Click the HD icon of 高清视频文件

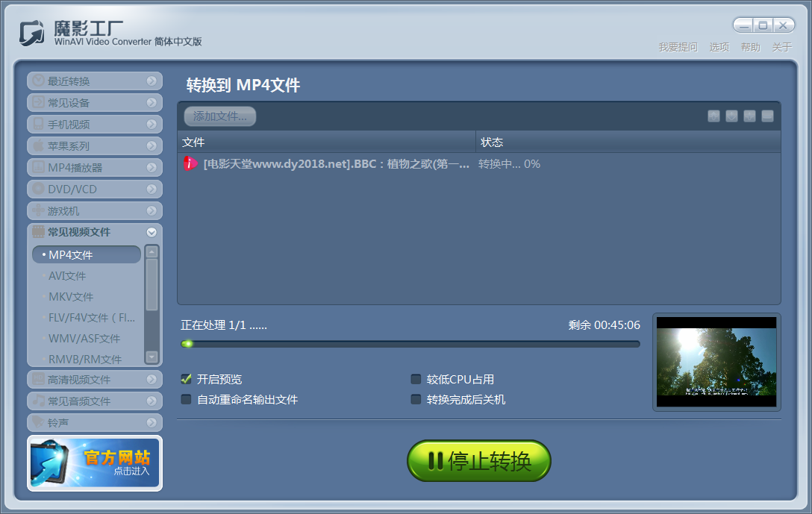(x=38, y=379)
